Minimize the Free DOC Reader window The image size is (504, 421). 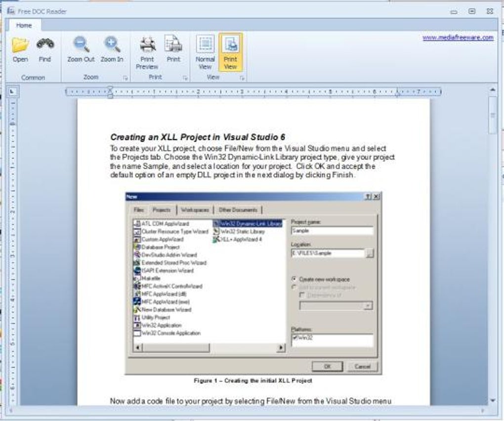coord(454,11)
